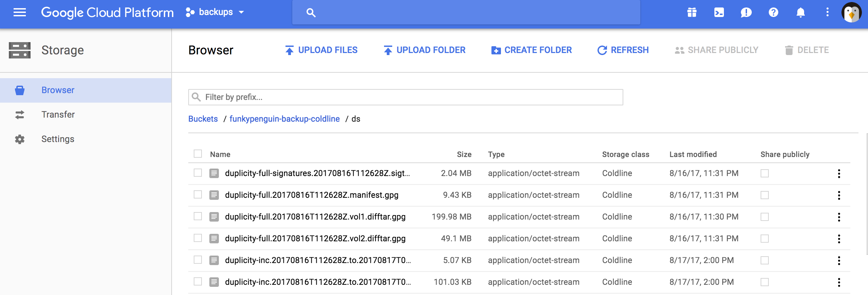Open more options for vol2.difftar.gpg row

(839, 239)
